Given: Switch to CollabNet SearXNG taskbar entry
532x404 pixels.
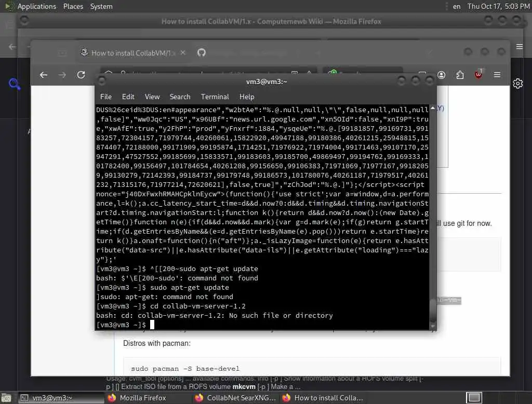Looking at the screenshot, I should click(235, 398).
